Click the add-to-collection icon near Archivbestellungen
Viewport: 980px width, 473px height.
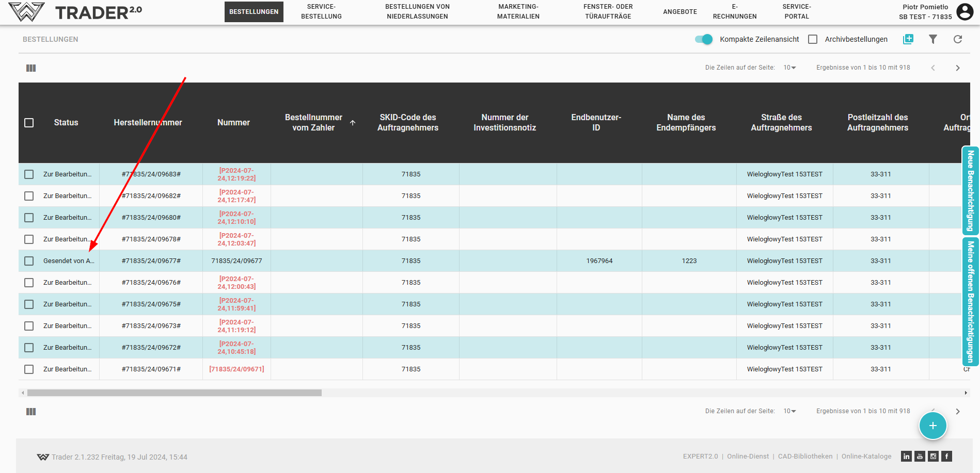click(x=908, y=39)
